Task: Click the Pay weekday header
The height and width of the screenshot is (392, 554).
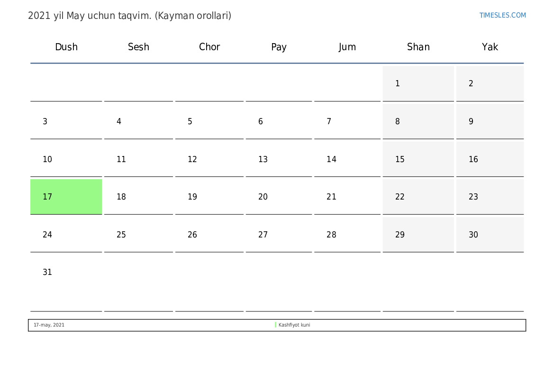Action: coord(279,47)
